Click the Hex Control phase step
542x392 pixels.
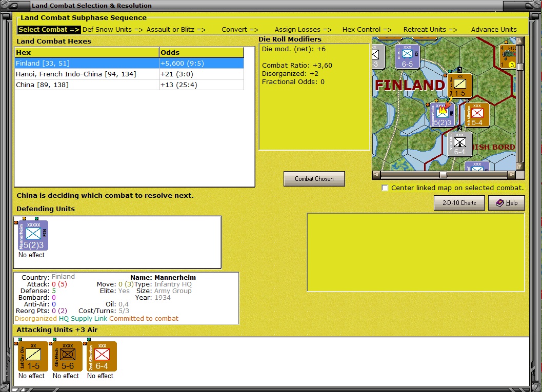(x=367, y=30)
